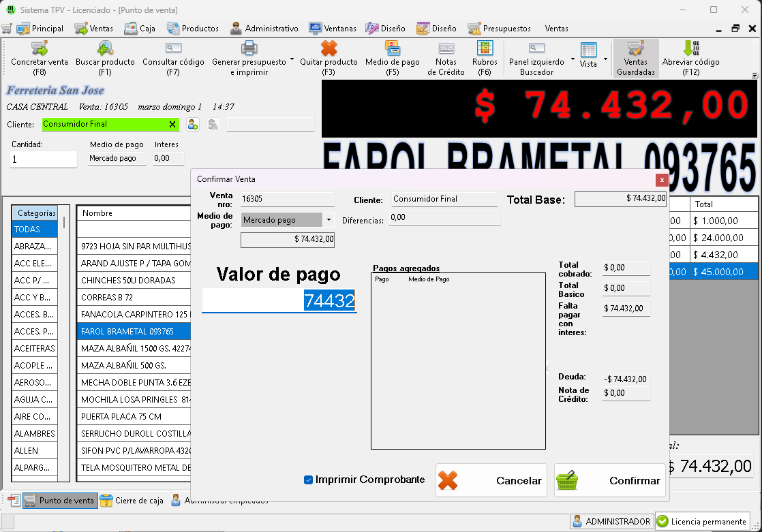This screenshot has width=762, height=532.
Task: Click Quitar producto (F3)
Action: coord(329,58)
